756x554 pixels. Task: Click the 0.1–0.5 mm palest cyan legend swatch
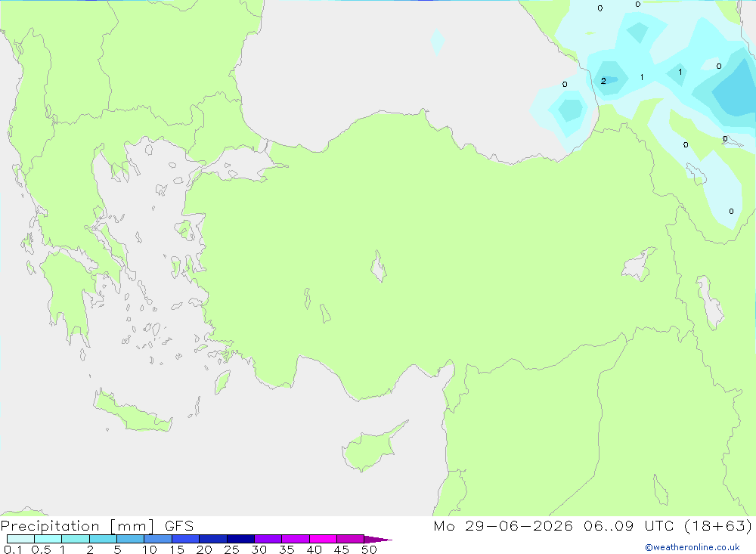pos(20,539)
